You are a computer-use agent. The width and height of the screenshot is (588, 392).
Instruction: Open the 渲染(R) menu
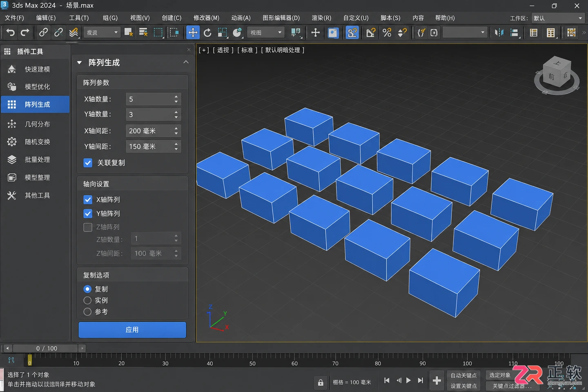(321, 18)
